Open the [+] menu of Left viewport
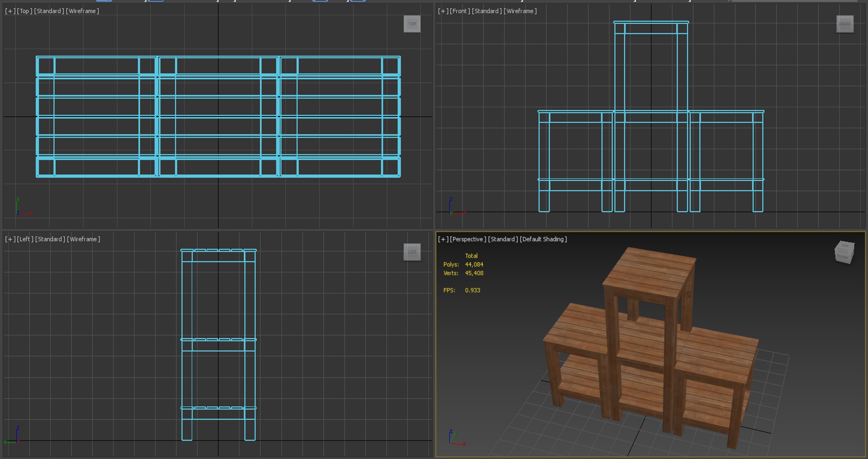Viewport: 868px width, 459px height. pos(10,239)
